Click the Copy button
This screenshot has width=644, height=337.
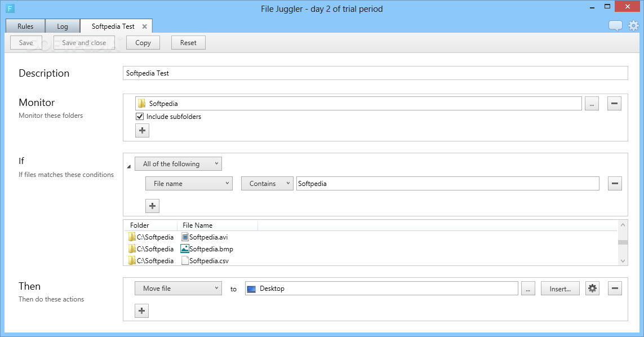[x=143, y=43]
